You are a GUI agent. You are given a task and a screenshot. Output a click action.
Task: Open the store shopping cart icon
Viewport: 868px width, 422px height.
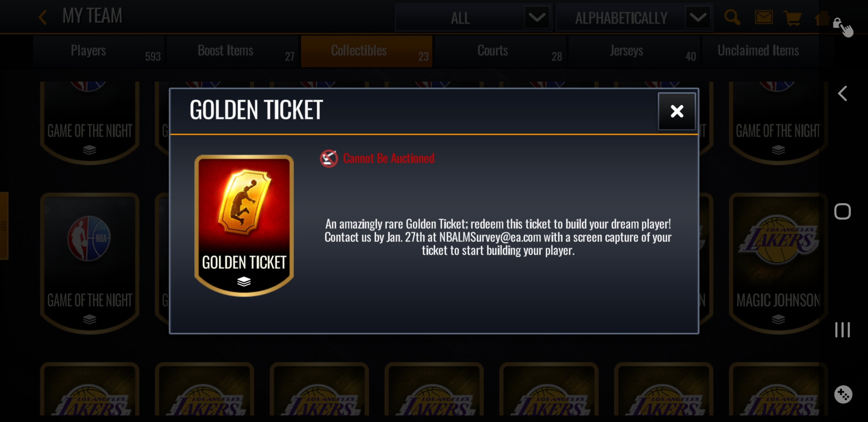[x=793, y=18]
